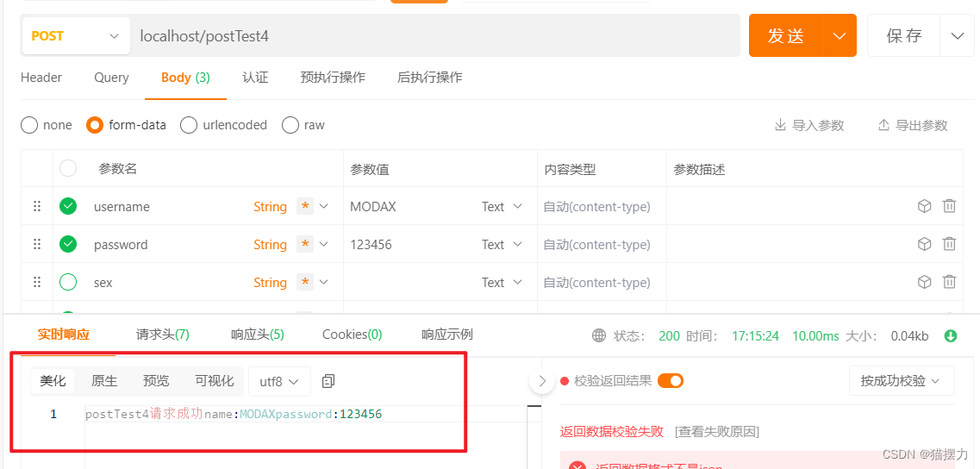The height and width of the screenshot is (469, 980).
Task: Click drag handle icon of username row
Action: [x=37, y=206]
